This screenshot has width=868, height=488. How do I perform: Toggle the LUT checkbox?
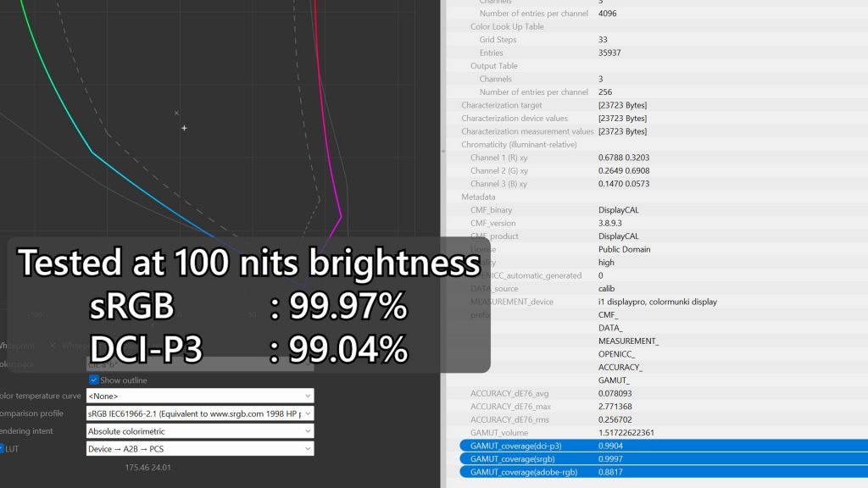[2, 449]
